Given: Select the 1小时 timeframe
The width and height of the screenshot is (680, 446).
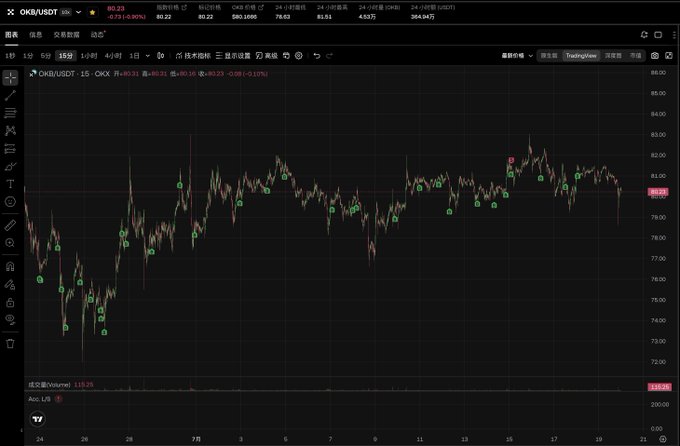Looking at the screenshot, I should (x=89, y=56).
